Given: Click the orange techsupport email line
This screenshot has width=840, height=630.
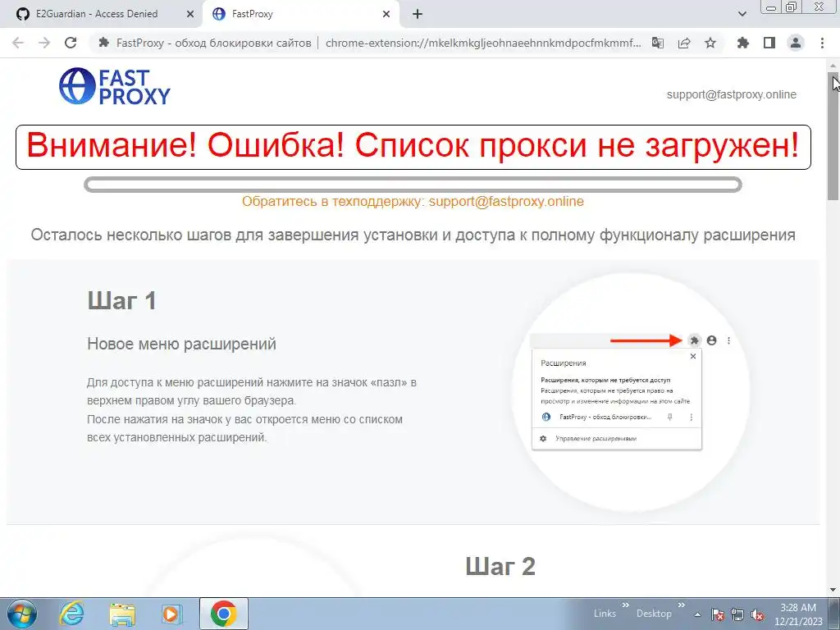Looking at the screenshot, I should pyautogui.click(x=413, y=202).
